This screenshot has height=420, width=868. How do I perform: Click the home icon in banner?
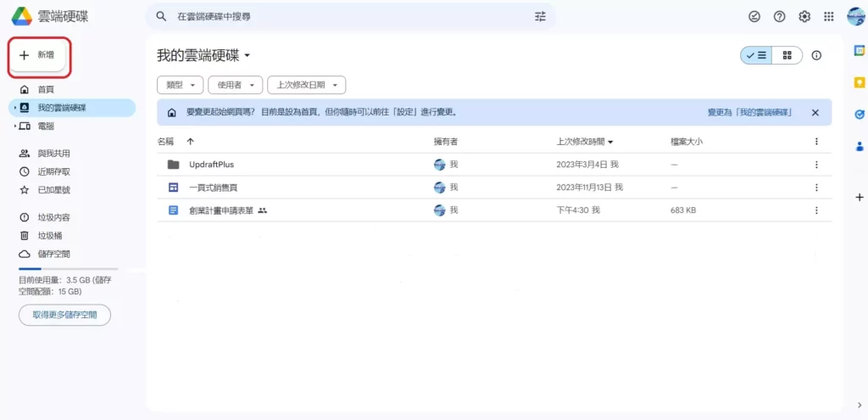(172, 113)
